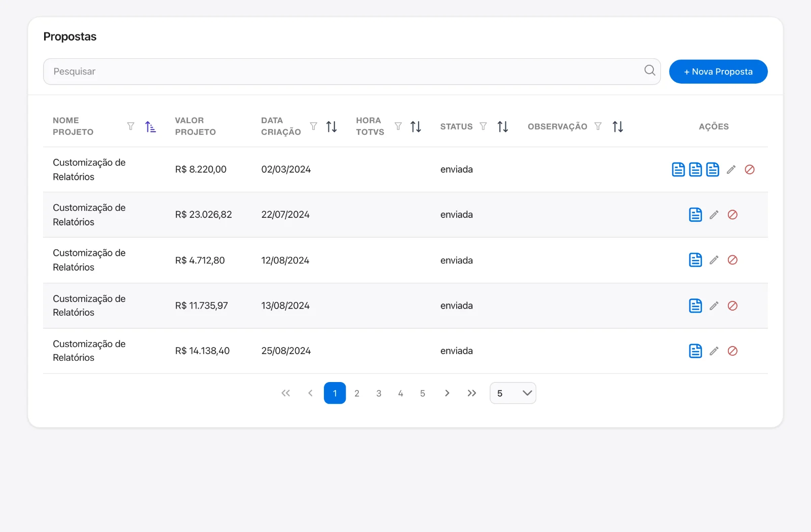Jump to first page arrow
The height and width of the screenshot is (532, 811).
pos(286,393)
